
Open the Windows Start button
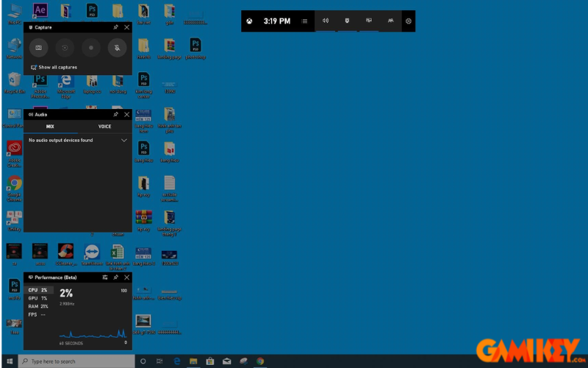click(x=10, y=361)
